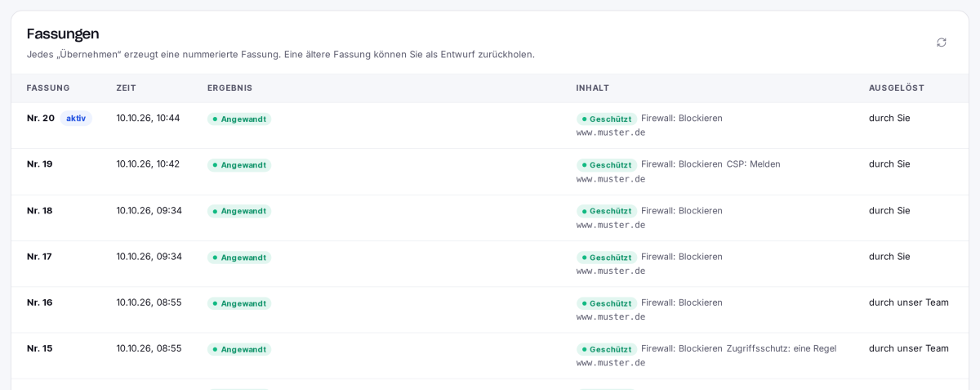Click the Ergebnis column header
980x390 pixels.
pyautogui.click(x=230, y=87)
